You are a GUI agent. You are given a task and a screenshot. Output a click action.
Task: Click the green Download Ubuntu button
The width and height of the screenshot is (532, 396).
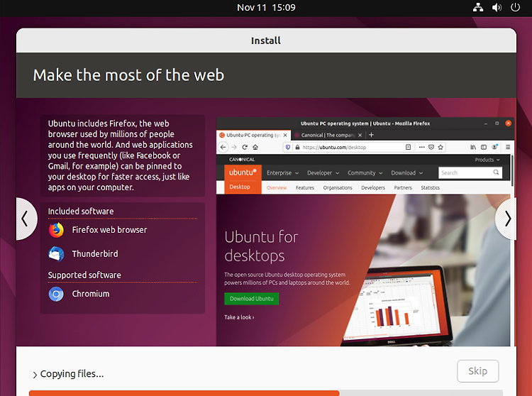(251, 299)
